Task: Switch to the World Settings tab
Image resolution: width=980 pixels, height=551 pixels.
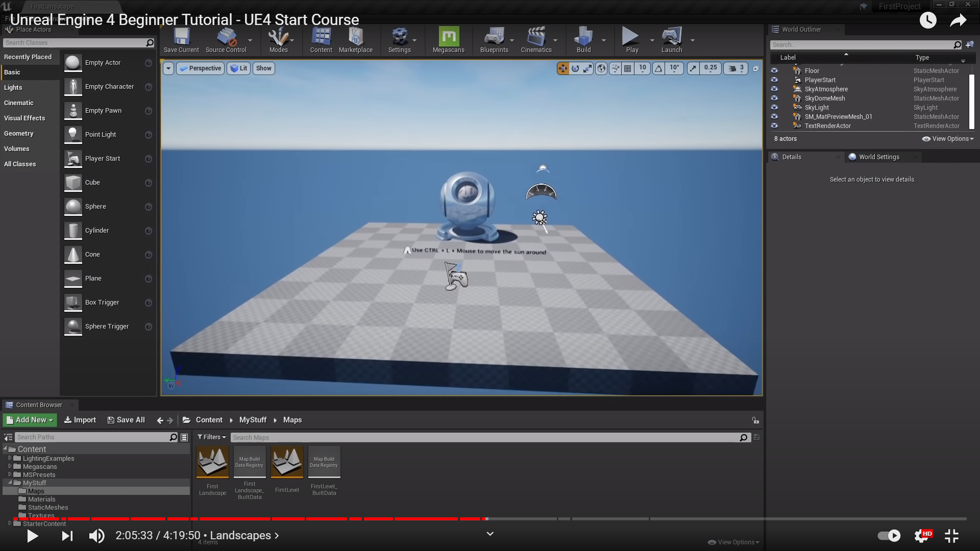Action: point(878,157)
